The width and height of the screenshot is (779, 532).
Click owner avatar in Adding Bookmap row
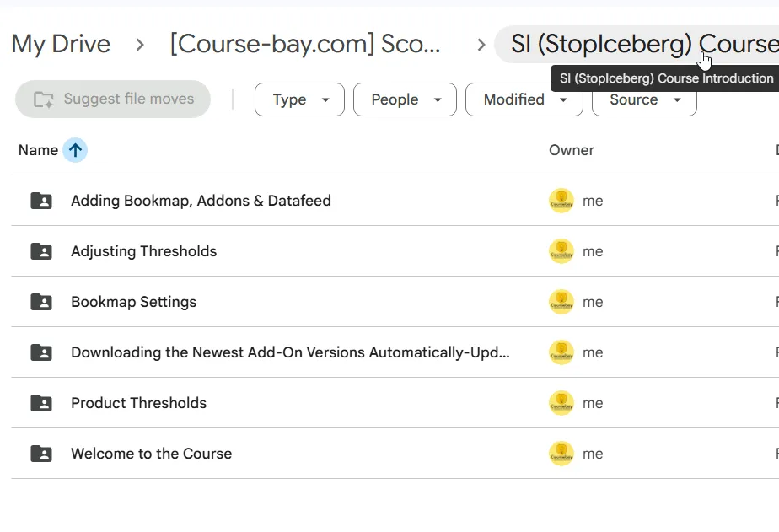pyautogui.click(x=561, y=201)
